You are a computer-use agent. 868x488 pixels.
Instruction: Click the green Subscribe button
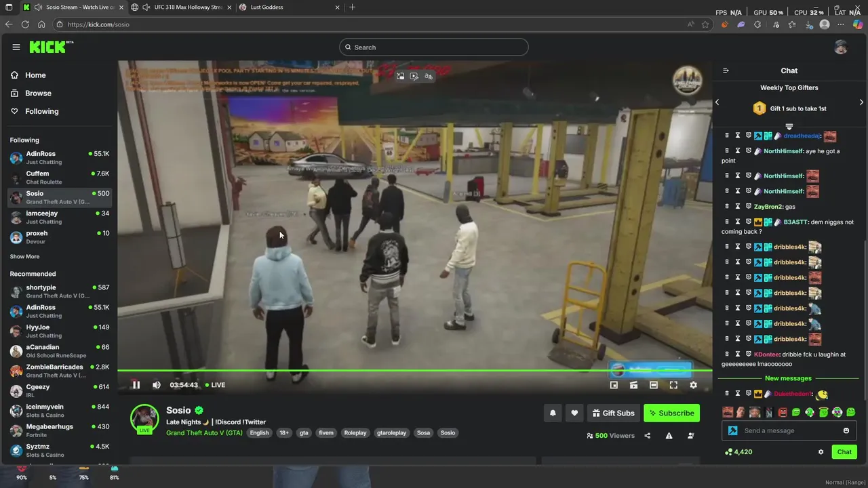671,413
